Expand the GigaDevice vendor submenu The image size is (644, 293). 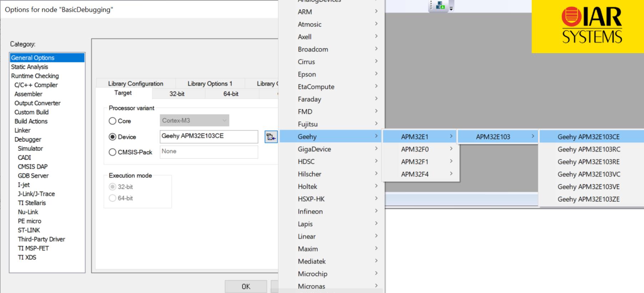click(331, 149)
